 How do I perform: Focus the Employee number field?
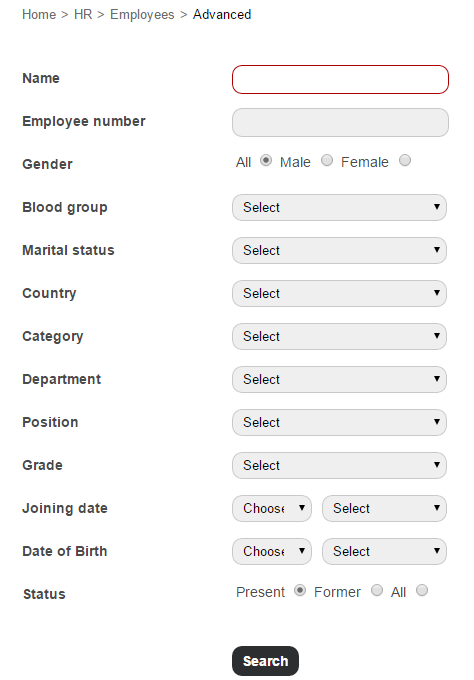(x=340, y=122)
